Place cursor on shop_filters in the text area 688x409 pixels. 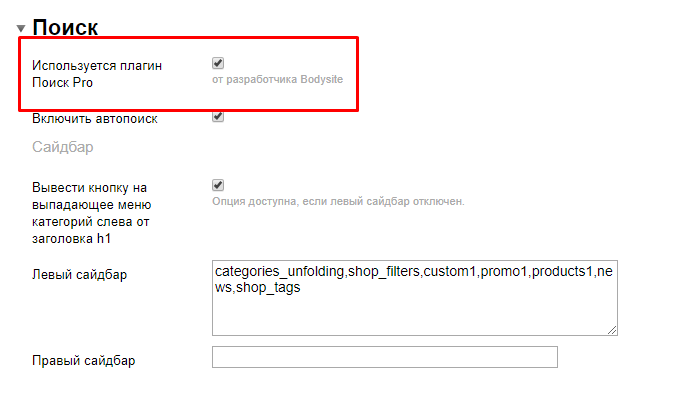(383, 271)
